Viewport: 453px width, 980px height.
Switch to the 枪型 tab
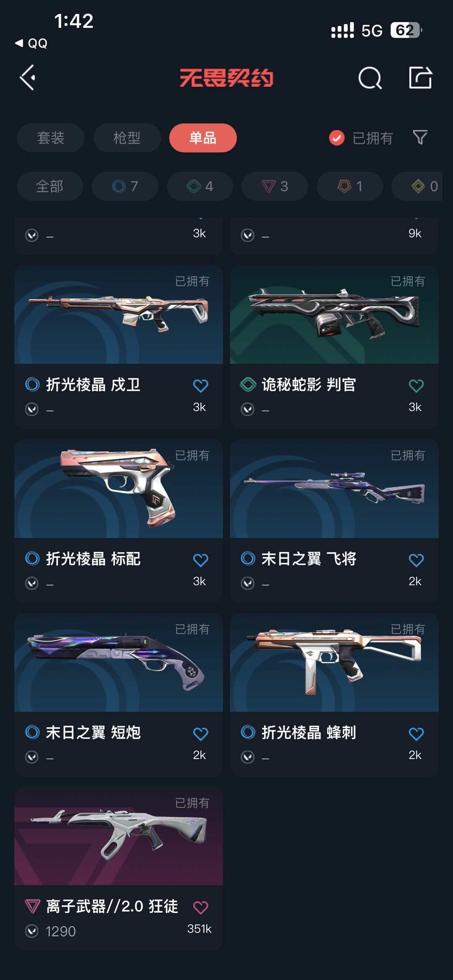click(127, 138)
